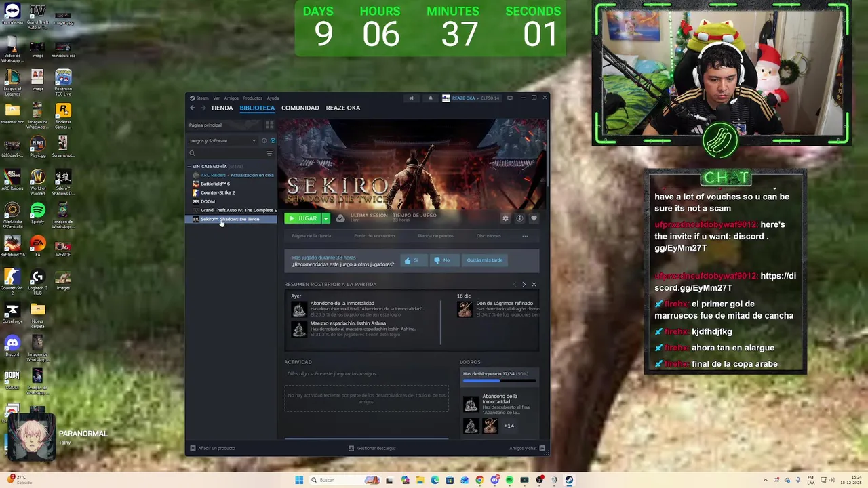The height and width of the screenshot is (488, 868).
Task: Switch to the TIENDA tab
Action: tap(222, 108)
